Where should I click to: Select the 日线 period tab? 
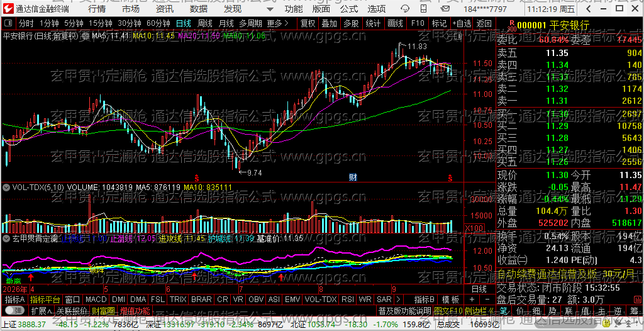[x=183, y=23]
